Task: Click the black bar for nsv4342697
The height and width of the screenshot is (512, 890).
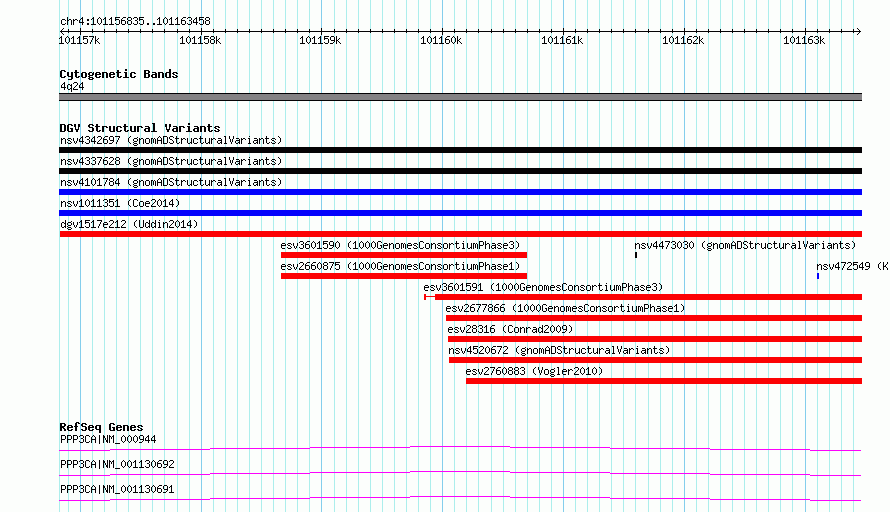Action: pos(460,150)
